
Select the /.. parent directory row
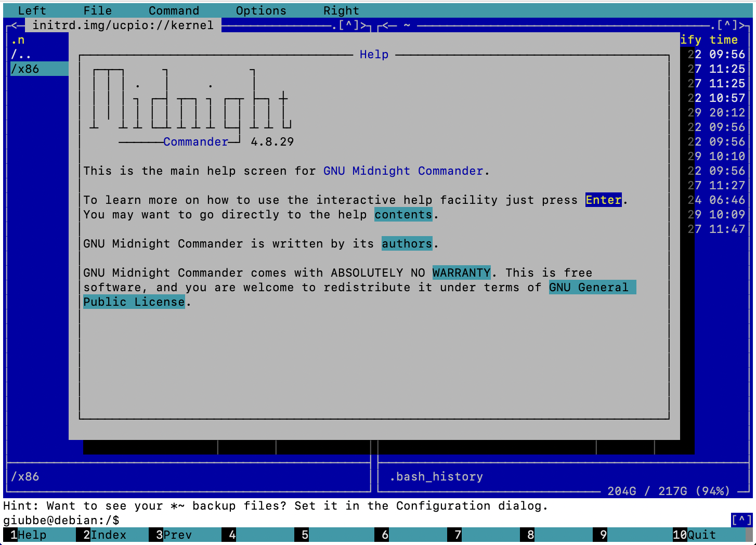tap(40, 54)
